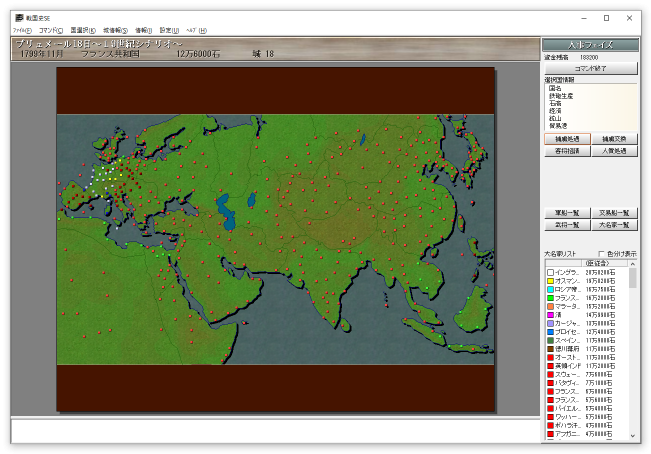Viewport: 651px width, 454px height.
Task: Open the 大名家一覧 list
Action: (x=614, y=225)
